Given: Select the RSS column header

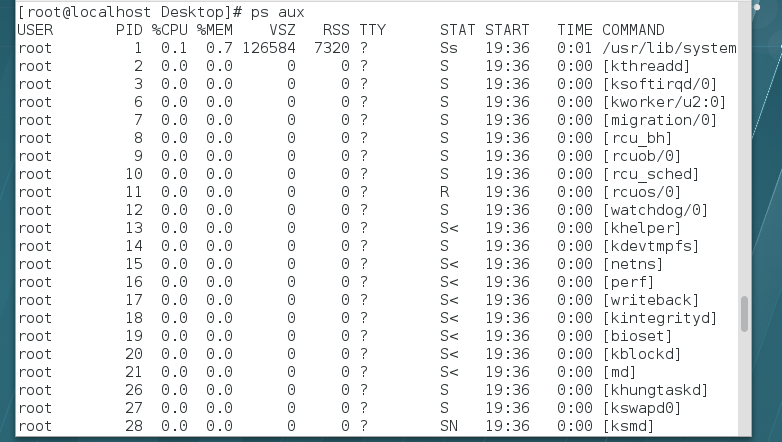Looking at the screenshot, I should coord(336,30).
